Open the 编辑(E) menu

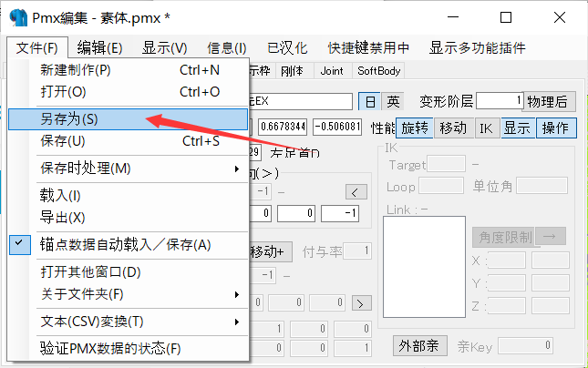coord(99,47)
